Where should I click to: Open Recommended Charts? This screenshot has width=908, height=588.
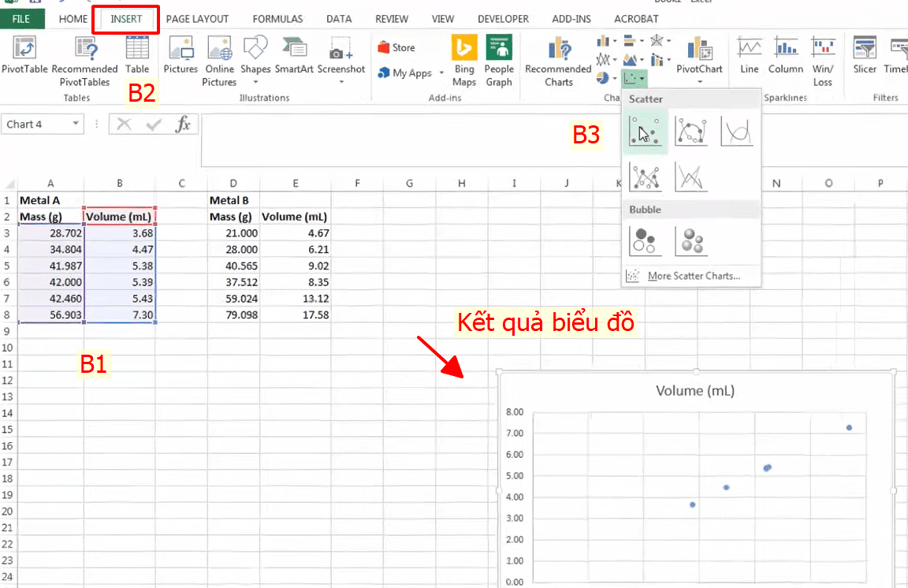click(x=557, y=58)
